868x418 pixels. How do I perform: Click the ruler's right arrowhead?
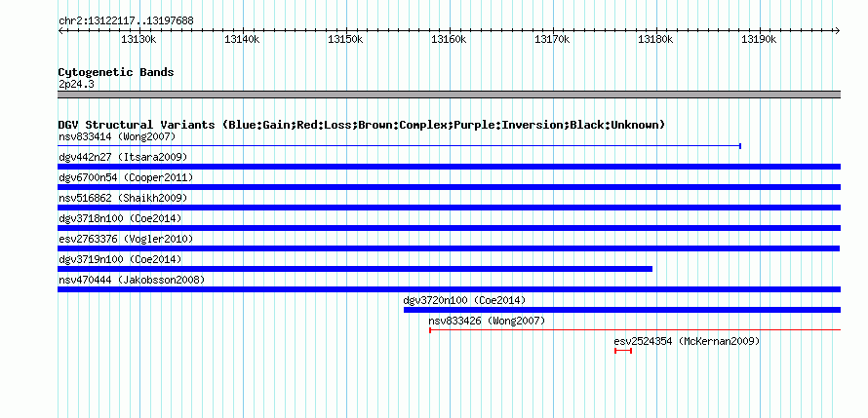click(838, 30)
